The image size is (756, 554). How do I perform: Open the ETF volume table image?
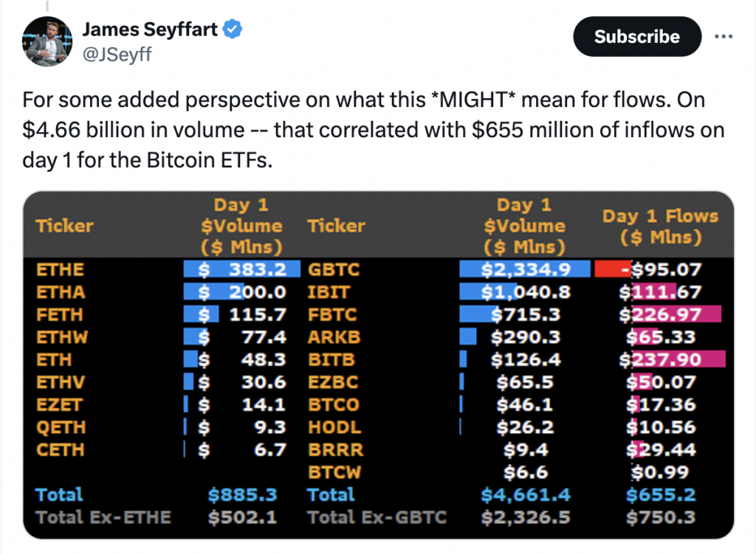coord(379,364)
